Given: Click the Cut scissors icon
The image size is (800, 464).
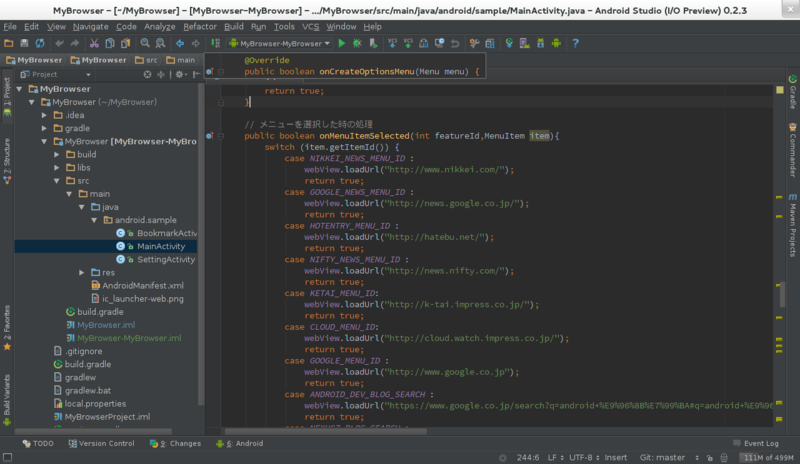Looking at the screenshot, I should (x=94, y=43).
